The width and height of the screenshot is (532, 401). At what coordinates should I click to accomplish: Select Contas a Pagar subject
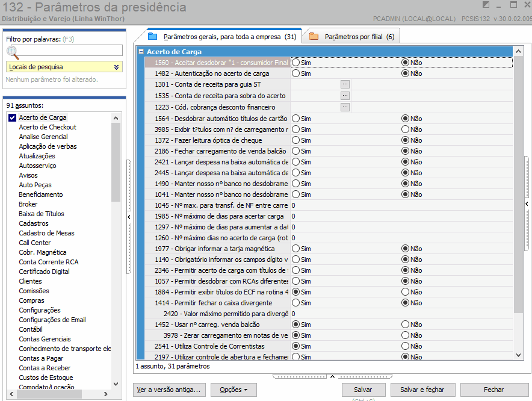(x=41, y=358)
